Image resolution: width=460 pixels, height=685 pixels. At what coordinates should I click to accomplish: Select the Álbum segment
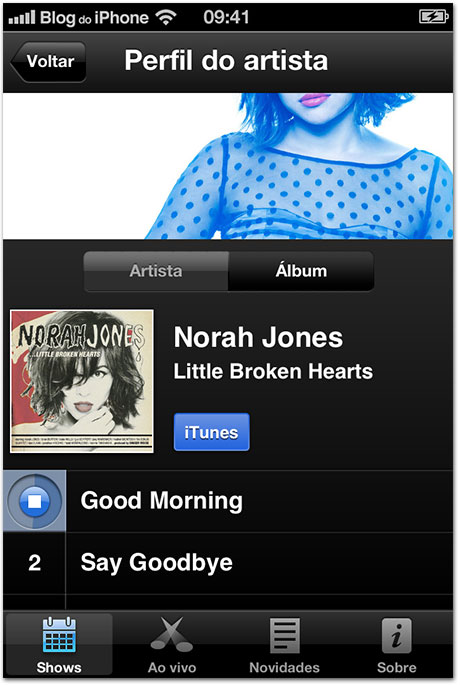301,271
